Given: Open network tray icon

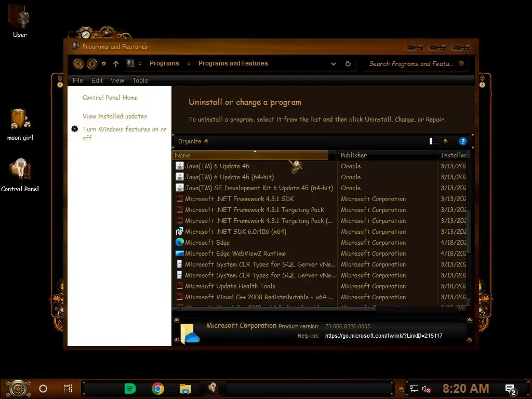Looking at the screenshot, I should pos(414,389).
